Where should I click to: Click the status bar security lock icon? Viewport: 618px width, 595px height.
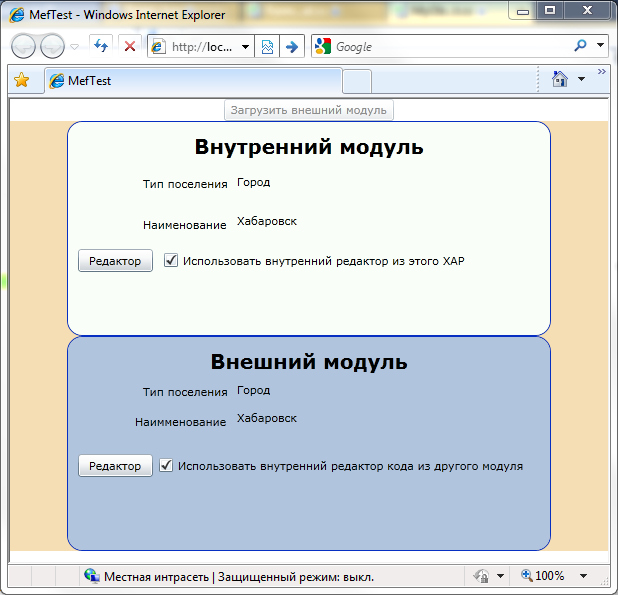[481, 576]
